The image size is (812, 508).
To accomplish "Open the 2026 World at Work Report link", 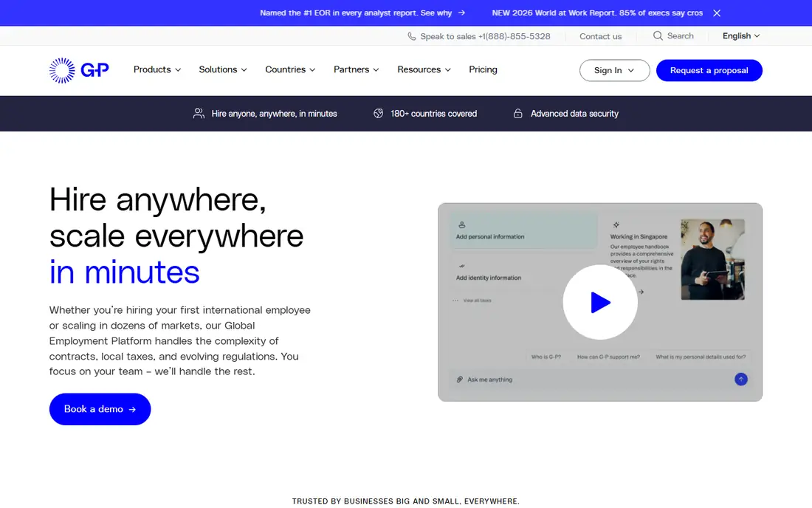I will [x=597, y=13].
